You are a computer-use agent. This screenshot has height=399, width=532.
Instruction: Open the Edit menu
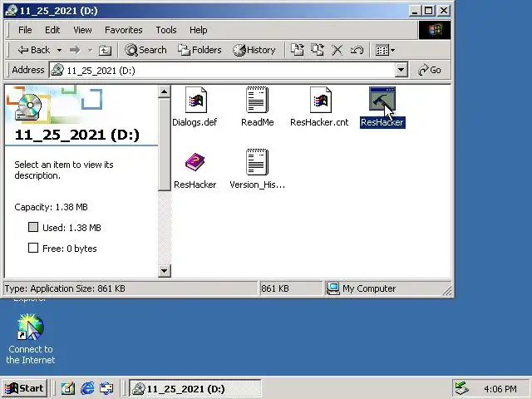pyautogui.click(x=52, y=30)
